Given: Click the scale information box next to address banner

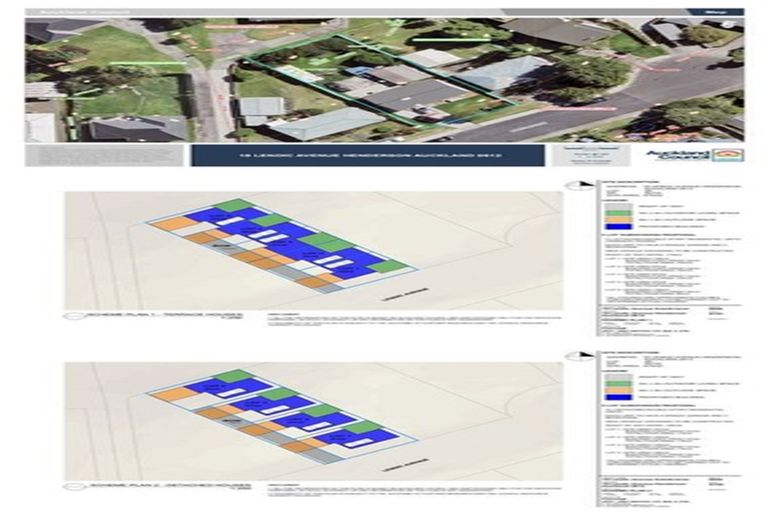Looking at the screenshot, I should [x=580, y=155].
